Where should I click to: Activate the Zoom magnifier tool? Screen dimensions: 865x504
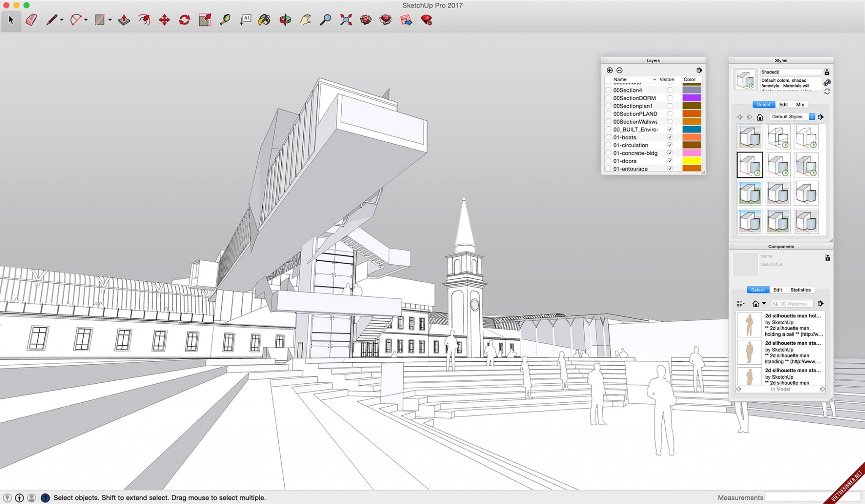pos(325,19)
